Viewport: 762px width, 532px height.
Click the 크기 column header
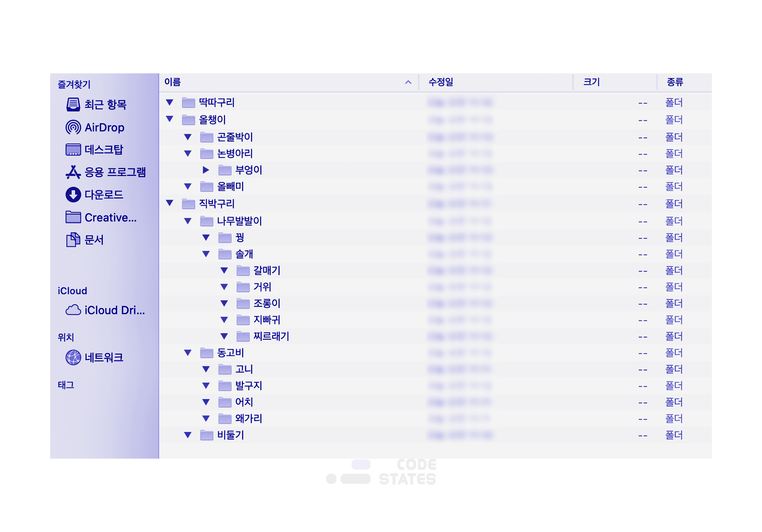(x=591, y=82)
